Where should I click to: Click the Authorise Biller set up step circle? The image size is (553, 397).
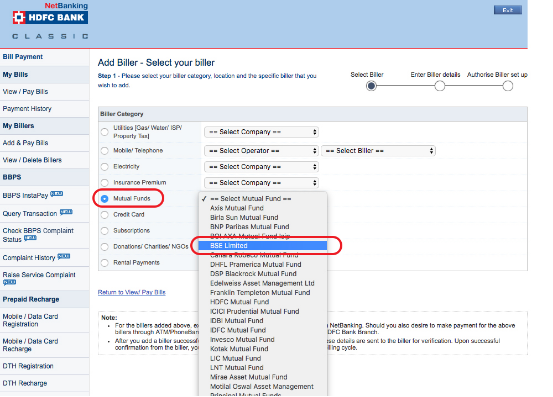coord(508,86)
